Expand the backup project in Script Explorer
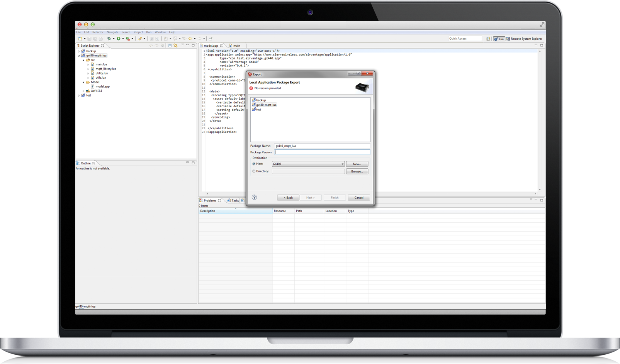 coord(79,51)
